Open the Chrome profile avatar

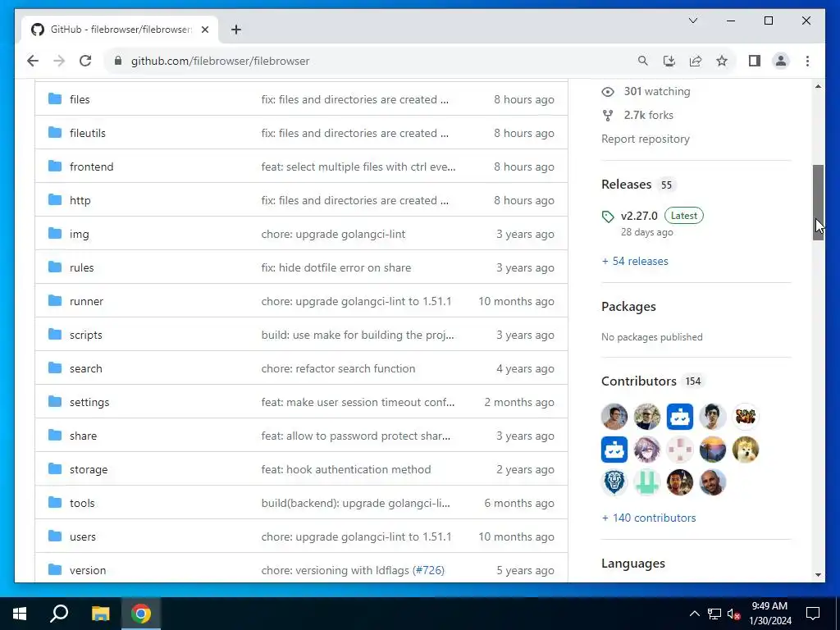(781, 61)
